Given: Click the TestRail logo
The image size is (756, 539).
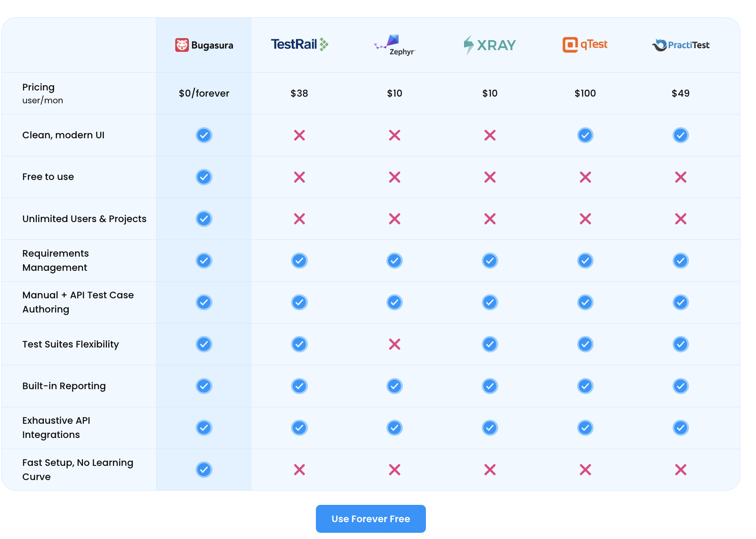Looking at the screenshot, I should pyautogui.click(x=299, y=44).
